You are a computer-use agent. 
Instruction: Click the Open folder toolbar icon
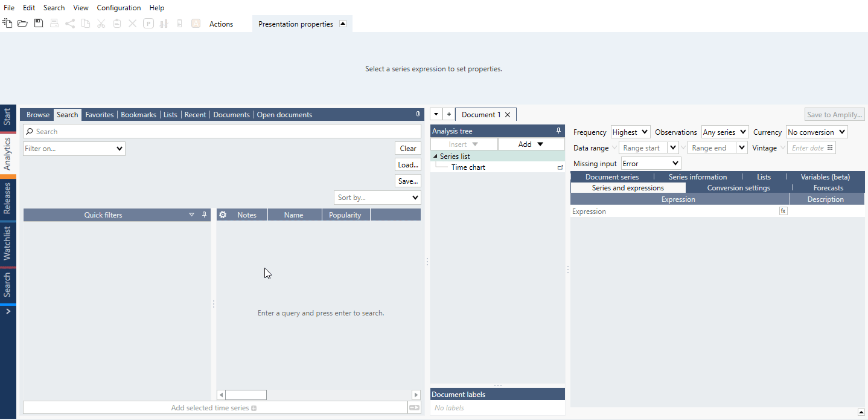coord(22,24)
